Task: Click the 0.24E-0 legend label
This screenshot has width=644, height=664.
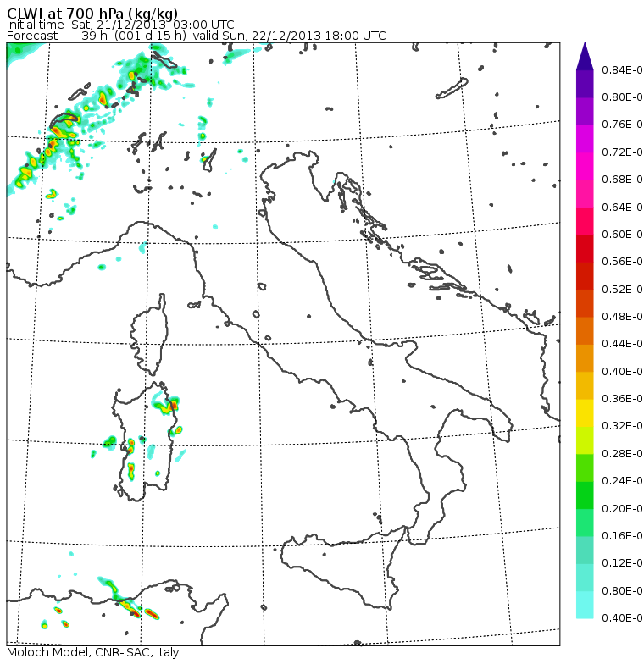Action: click(x=622, y=481)
